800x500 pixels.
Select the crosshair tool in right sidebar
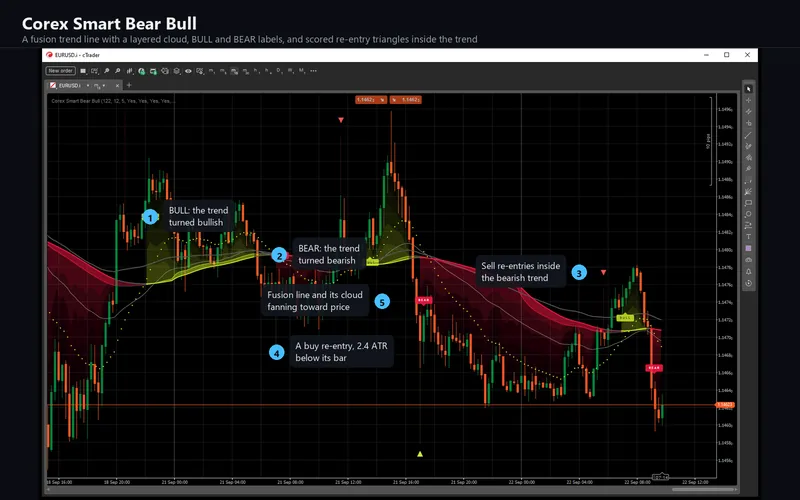coord(748,101)
